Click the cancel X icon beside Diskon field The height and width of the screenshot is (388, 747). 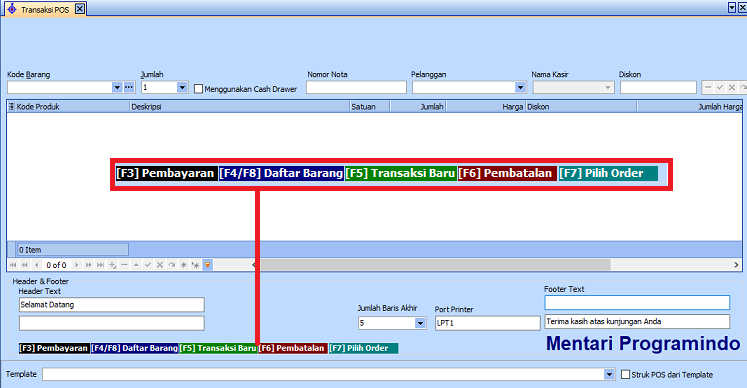[732, 87]
